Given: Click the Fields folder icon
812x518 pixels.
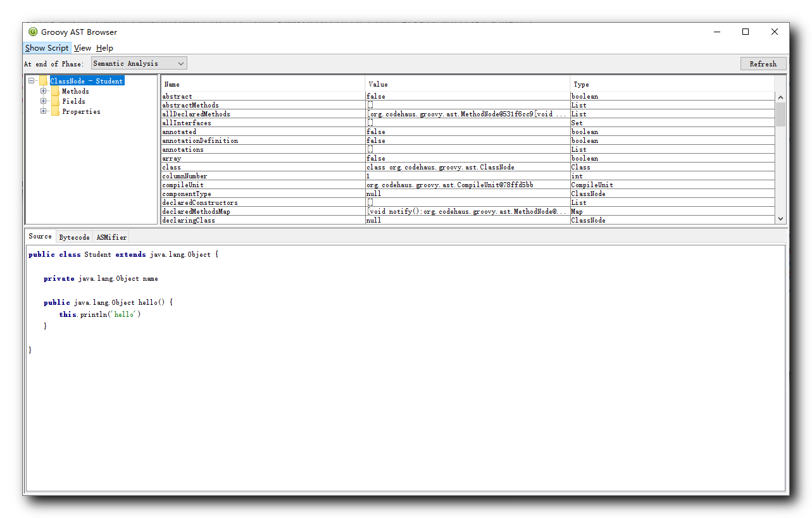Looking at the screenshot, I should pos(55,101).
